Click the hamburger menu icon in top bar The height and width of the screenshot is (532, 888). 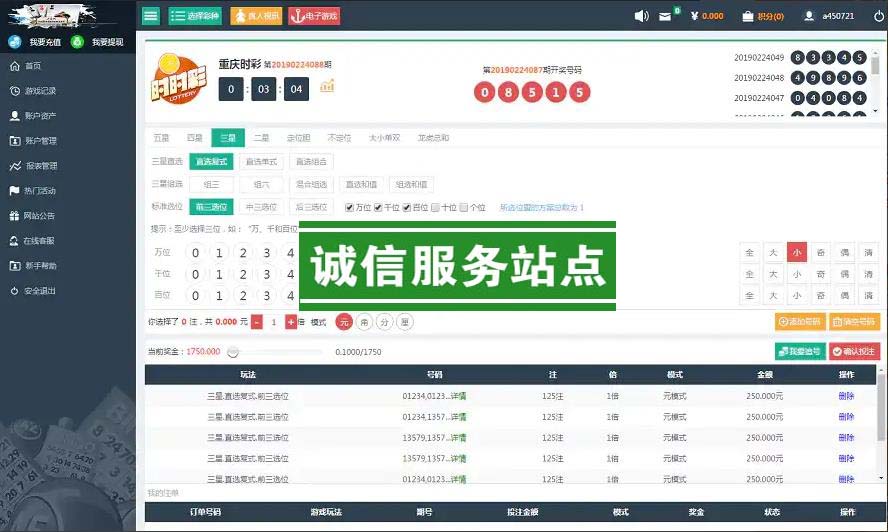pyautogui.click(x=151, y=16)
